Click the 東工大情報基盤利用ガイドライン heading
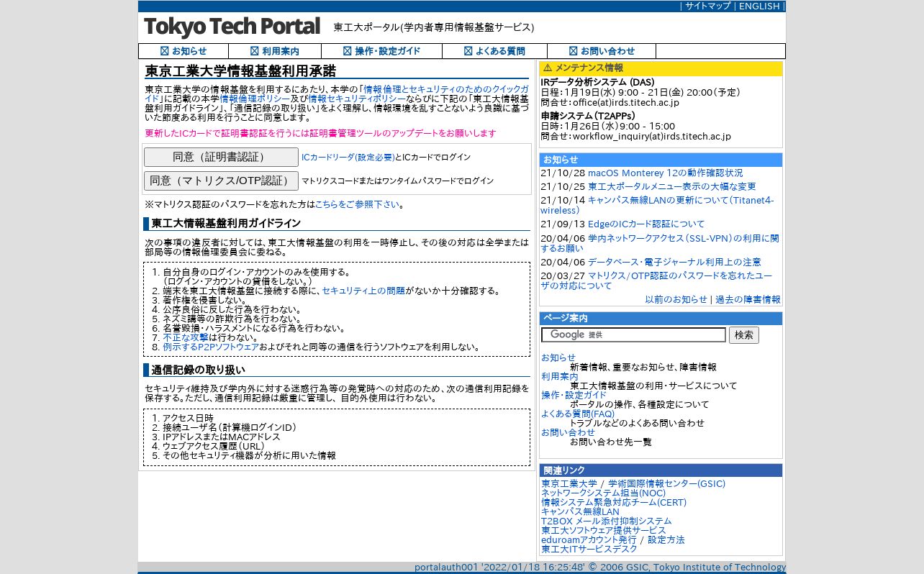 click(x=226, y=224)
